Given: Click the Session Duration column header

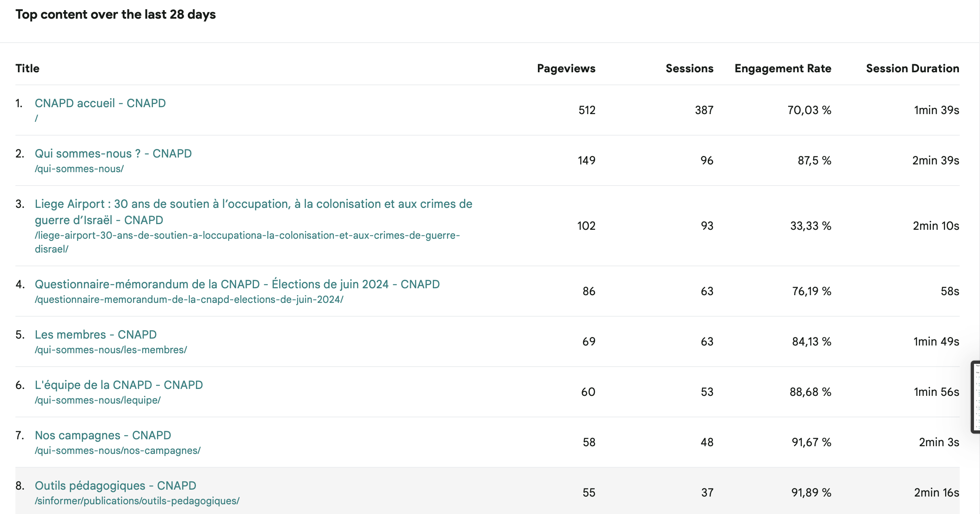Looking at the screenshot, I should coord(912,68).
